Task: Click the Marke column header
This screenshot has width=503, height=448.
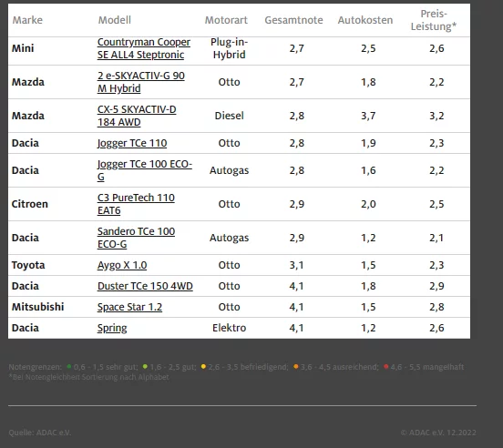Action: [27, 20]
